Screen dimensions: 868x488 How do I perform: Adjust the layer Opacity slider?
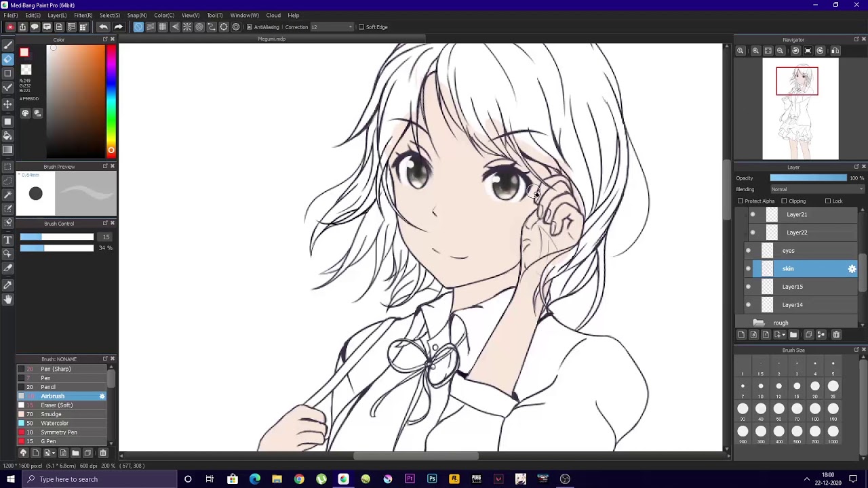[x=808, y=178]
